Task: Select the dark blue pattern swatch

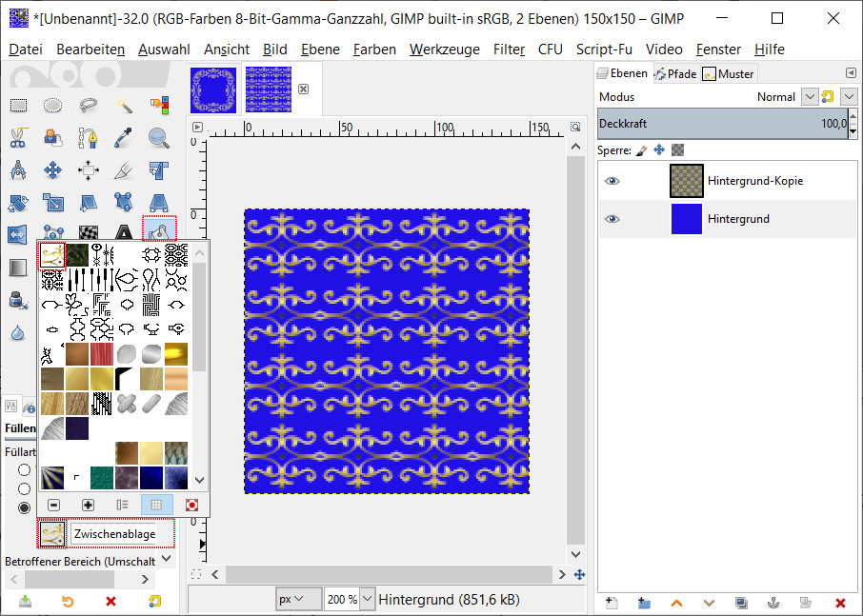Action: pos(151,477)
